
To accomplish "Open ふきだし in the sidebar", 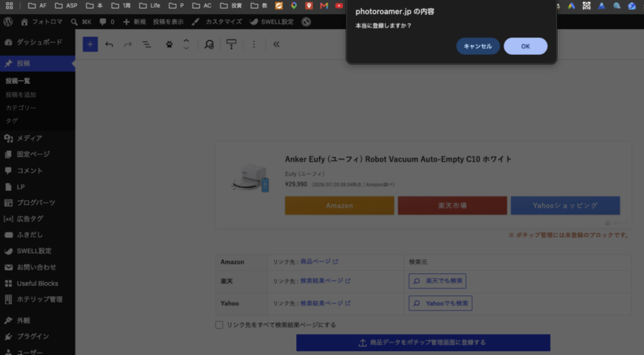I will [37, 235].
